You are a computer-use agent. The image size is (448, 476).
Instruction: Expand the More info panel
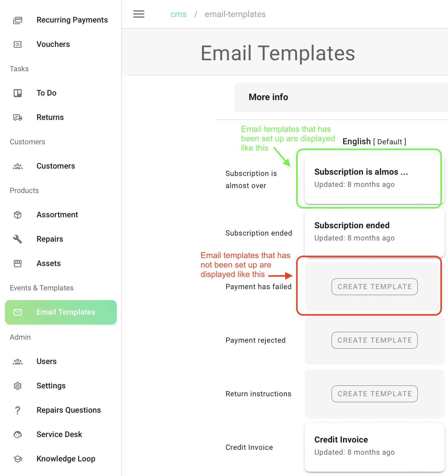(341, 97)
